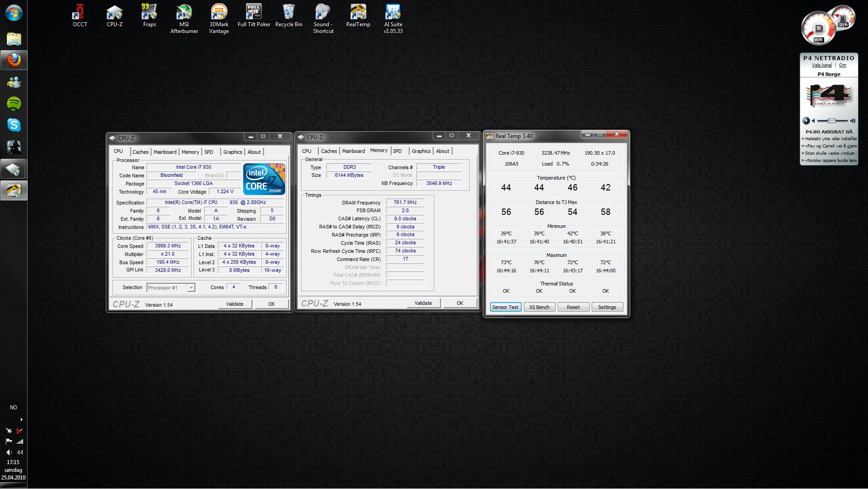Screen dimensions: 868x489
Task: Click the MSI Afterburner plane tray icon
Action: (x=9, y=431)
